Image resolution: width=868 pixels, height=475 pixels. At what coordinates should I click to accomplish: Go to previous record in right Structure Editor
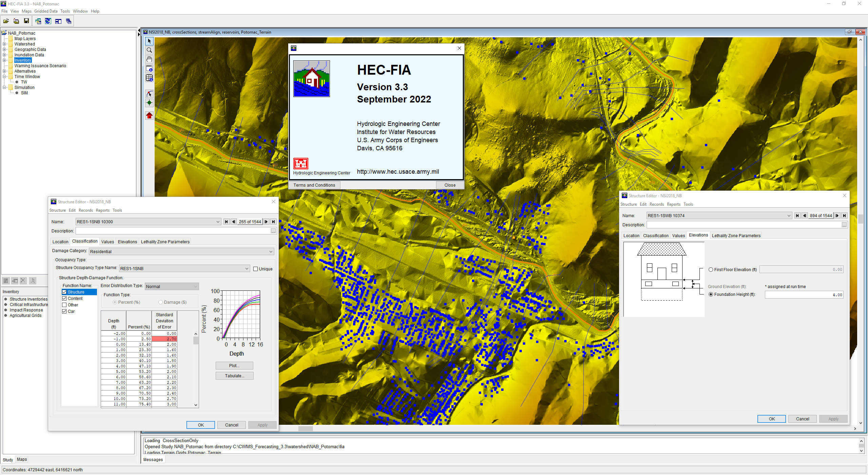[805, 215]
